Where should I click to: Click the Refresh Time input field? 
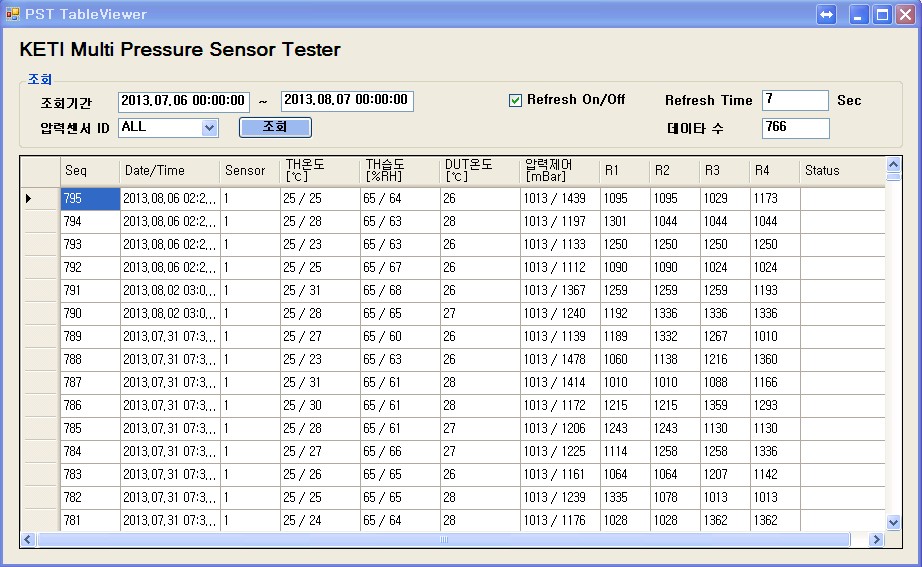795,100
